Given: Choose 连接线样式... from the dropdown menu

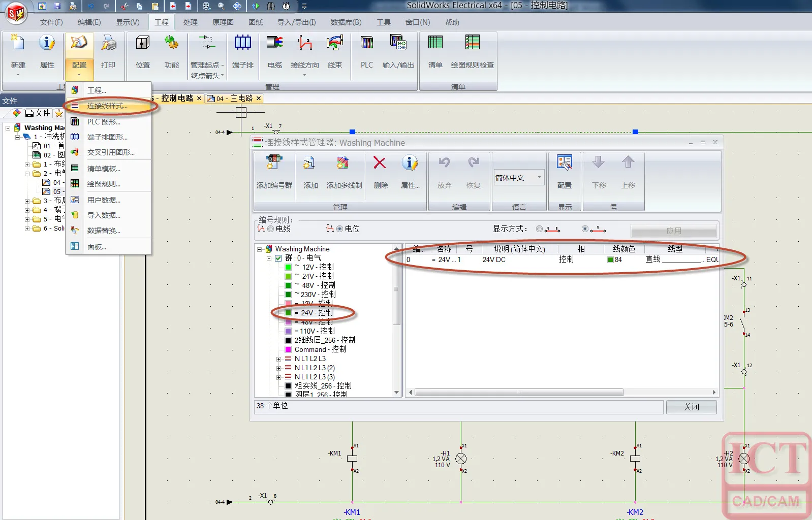Looking at the screenshot, I should (107, 106).
